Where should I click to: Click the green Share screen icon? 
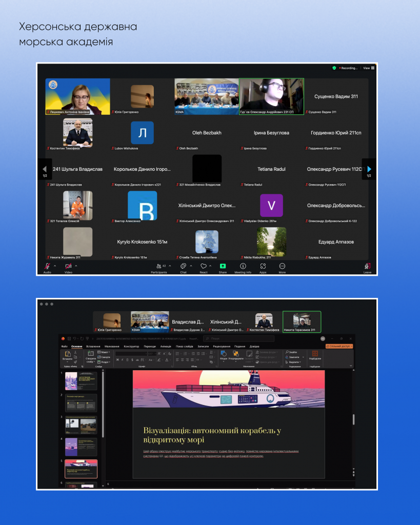(223, 267)
